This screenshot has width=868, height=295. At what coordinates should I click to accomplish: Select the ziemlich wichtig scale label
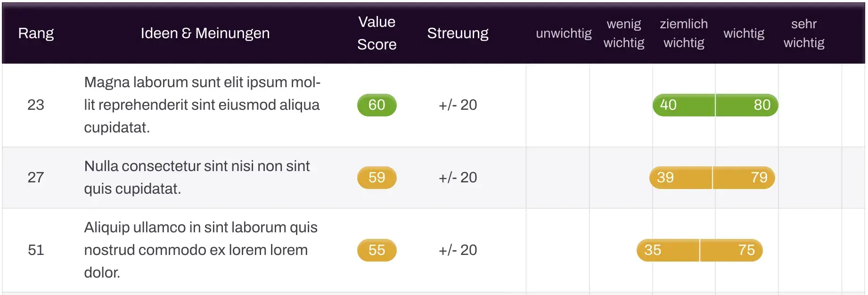(684, 33)
